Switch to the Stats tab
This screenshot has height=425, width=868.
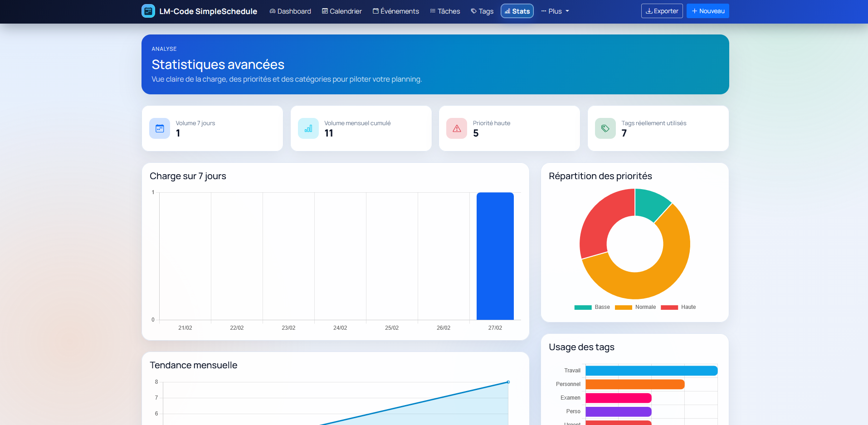click(517, 11)
